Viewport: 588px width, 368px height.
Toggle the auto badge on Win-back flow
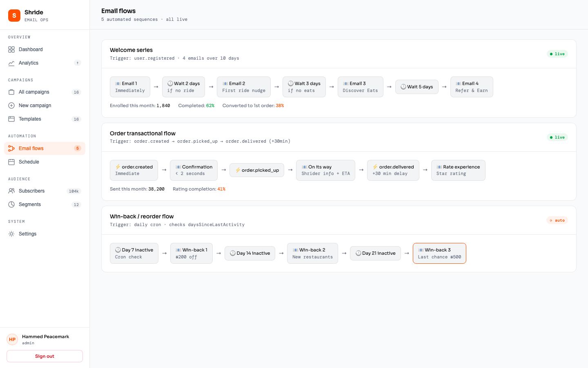pyautogui.click(x=557, y=220)
